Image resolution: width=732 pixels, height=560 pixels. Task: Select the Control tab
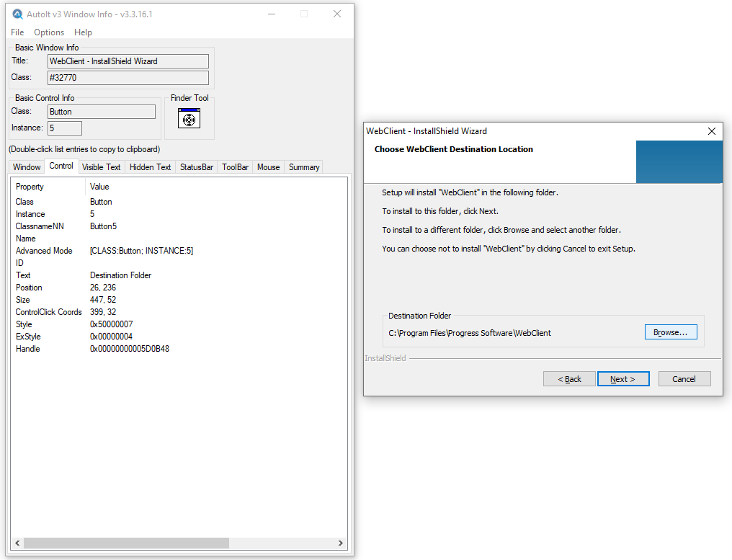[61, 166]
